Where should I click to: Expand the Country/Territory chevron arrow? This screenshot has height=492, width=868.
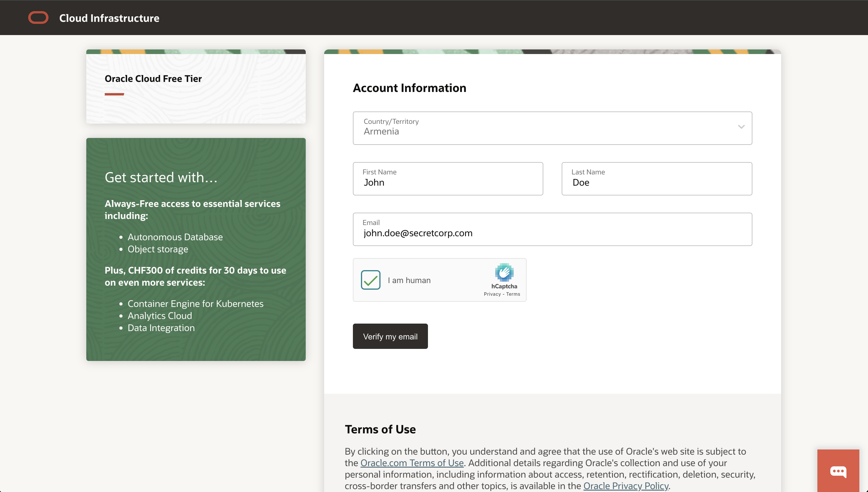(x=741, y=127)
